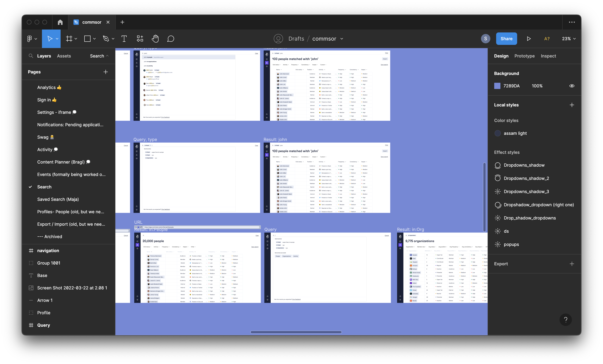Toggle background color visibility eye
This screenshot has width=603, height=364.
tap(572, 86)
